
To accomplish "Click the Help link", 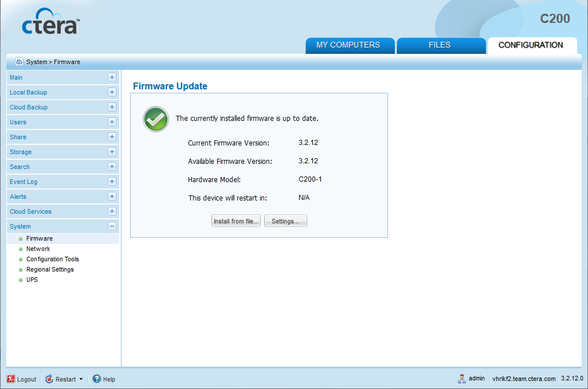I will (x=109, y=379).
